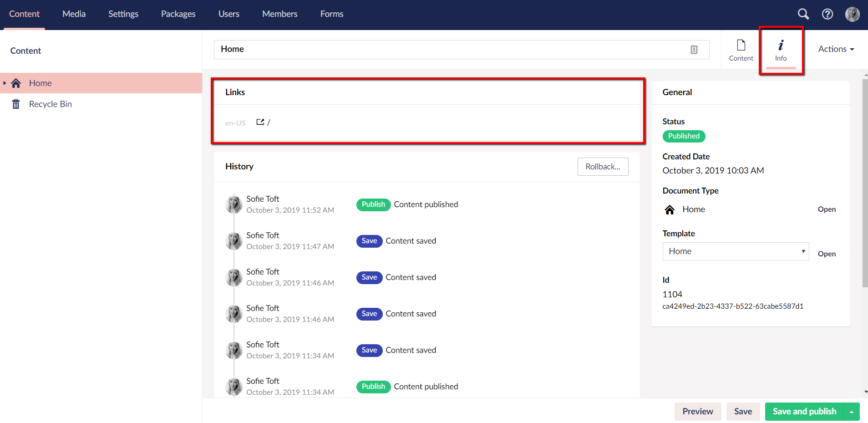Go to the Packages section
This screenshot has height=423, width=868.
click(178, 14)
